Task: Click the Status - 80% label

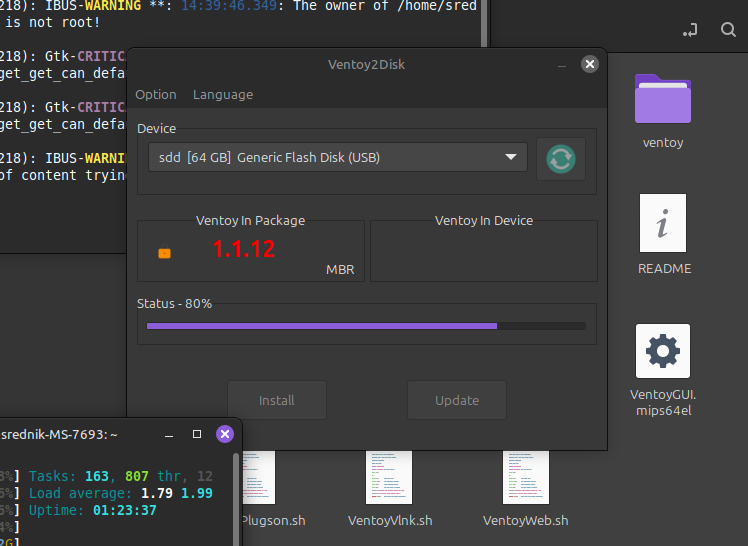Action: tap(174, 304)
